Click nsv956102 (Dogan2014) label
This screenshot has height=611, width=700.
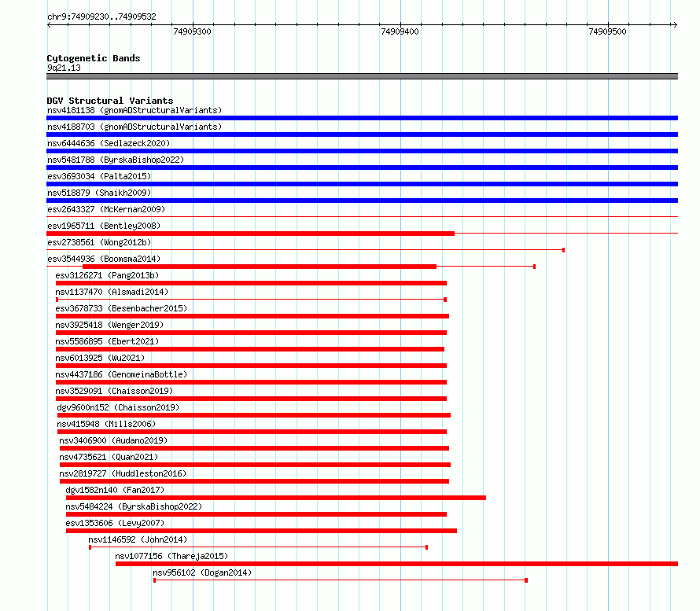click(x=202, y=572)
